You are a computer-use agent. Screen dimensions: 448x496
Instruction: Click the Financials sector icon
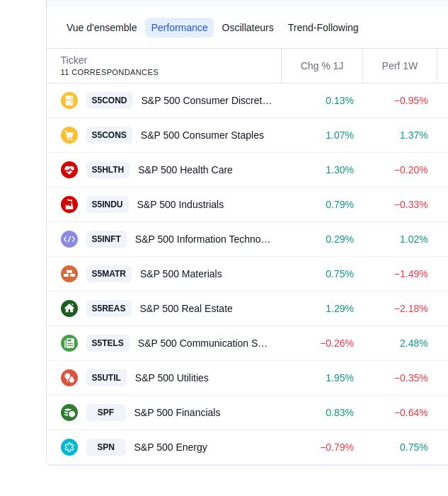coord(69,413)
